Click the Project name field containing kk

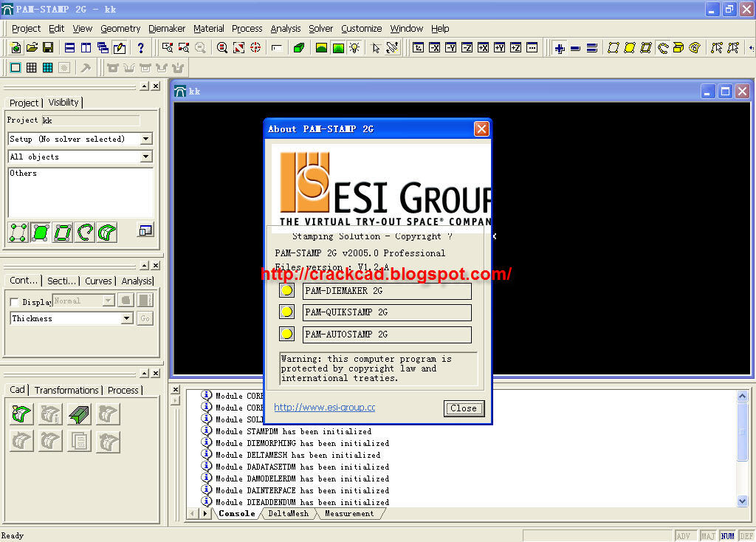pos(91,120)
